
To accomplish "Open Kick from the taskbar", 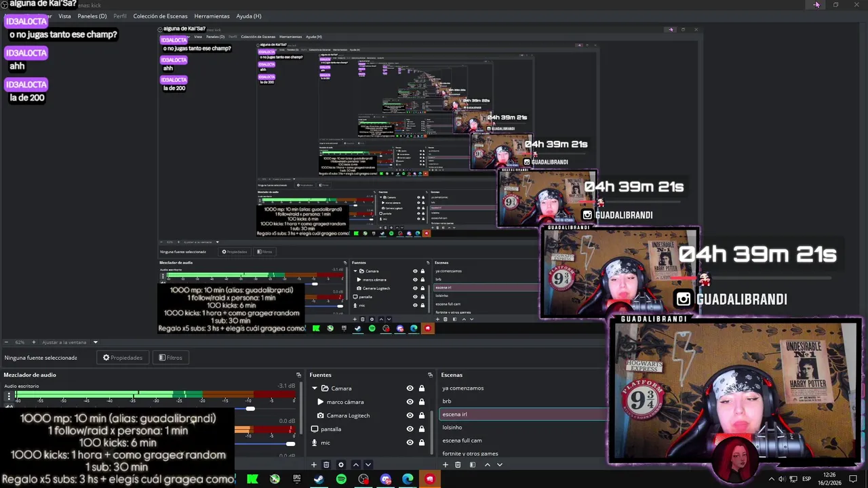I will coord(252,479).
